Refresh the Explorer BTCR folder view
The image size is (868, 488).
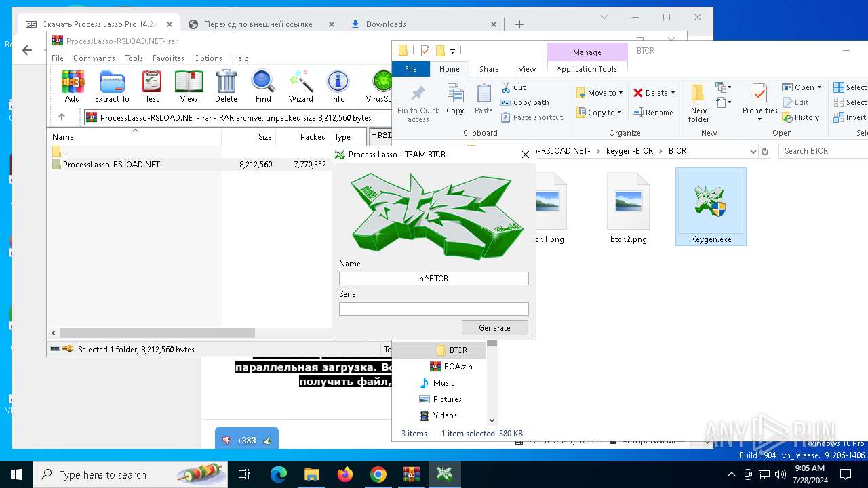pyautogui.click(x=766, y=151)
